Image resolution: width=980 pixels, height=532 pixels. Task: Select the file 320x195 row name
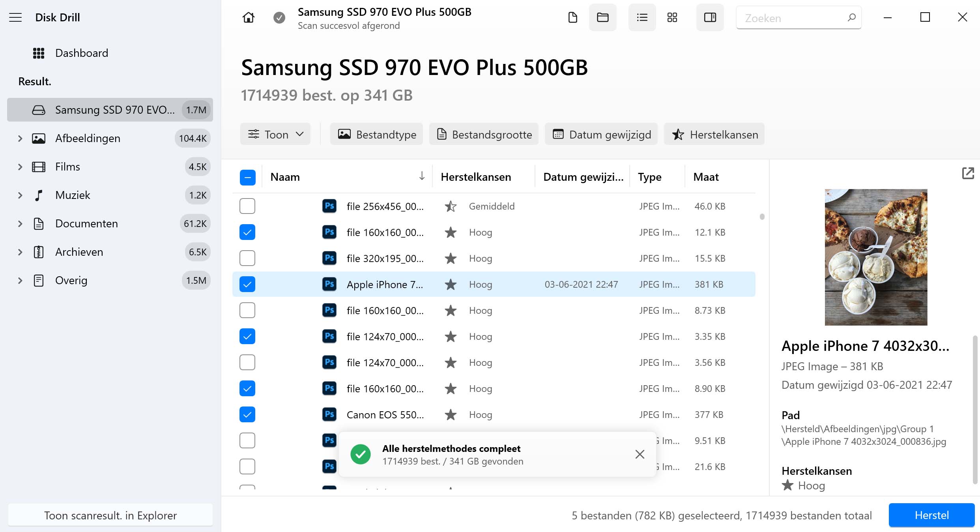tap(385, 258)
